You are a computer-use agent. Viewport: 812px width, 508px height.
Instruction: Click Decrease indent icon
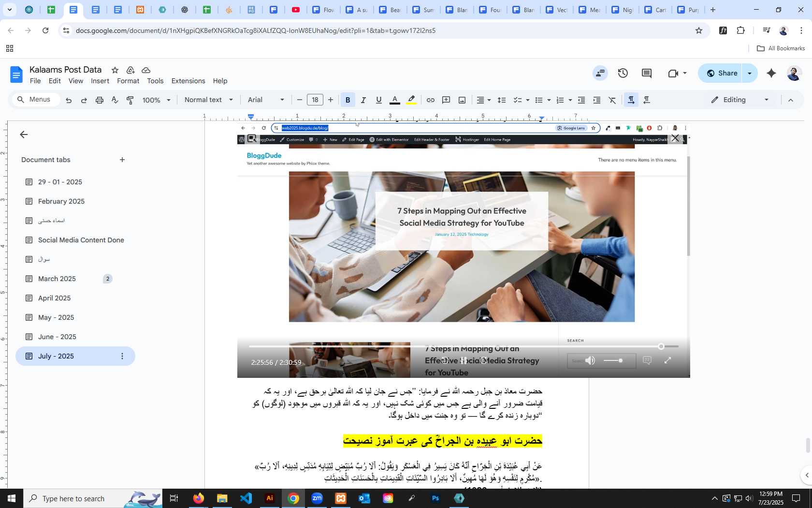[581, 100]
